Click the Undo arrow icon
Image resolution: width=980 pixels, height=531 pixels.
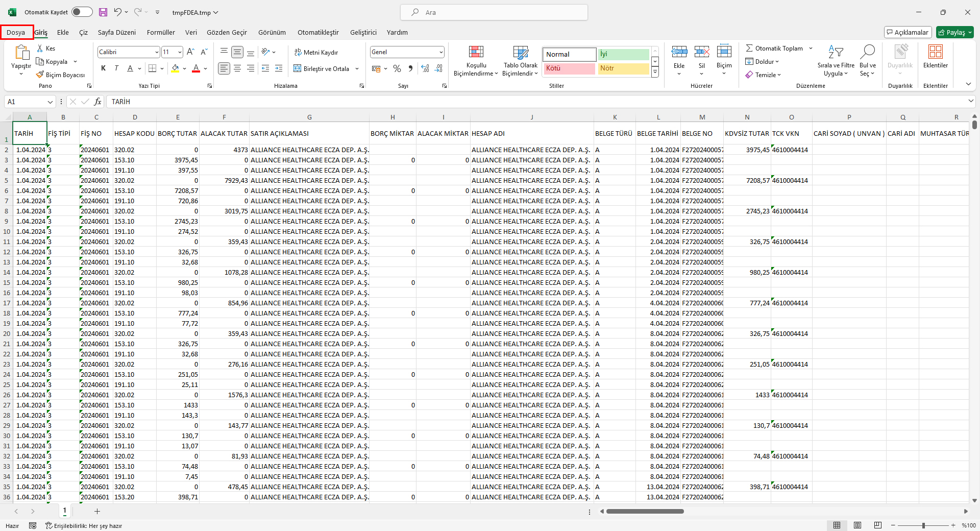coord(118,12)
